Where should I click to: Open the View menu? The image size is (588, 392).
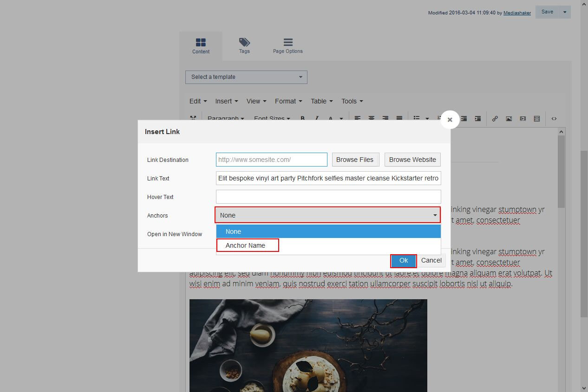256,101
